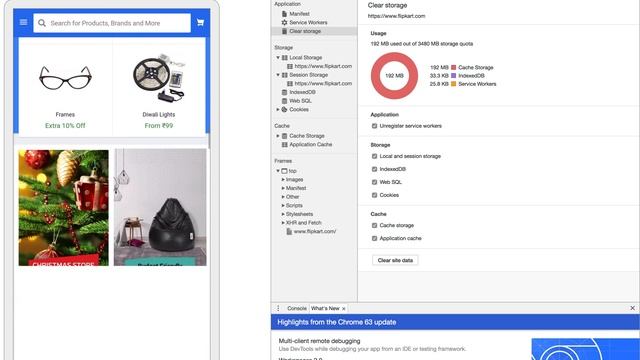640x360 pixels.
Task: Click the Cookies icon in Storage
Action: (x=284, y=109)
